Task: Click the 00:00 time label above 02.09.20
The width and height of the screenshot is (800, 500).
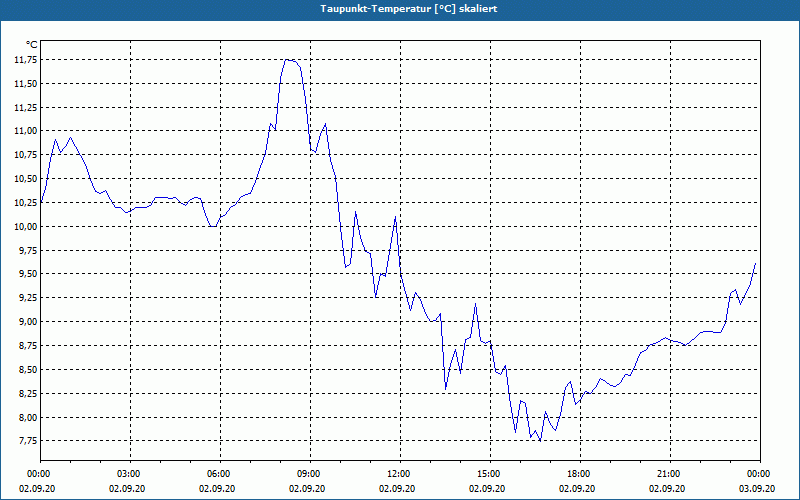Action: (x=37, y=474)
